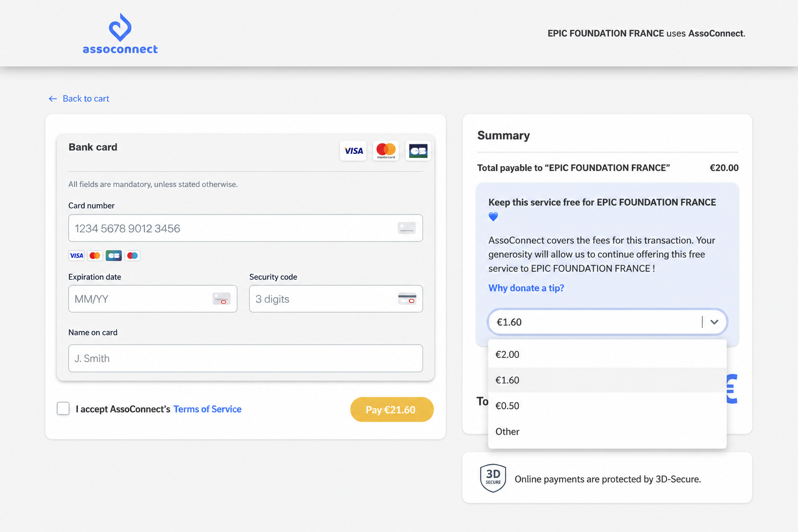
Task: Focus the Card number input field
Action: [245, 228]
